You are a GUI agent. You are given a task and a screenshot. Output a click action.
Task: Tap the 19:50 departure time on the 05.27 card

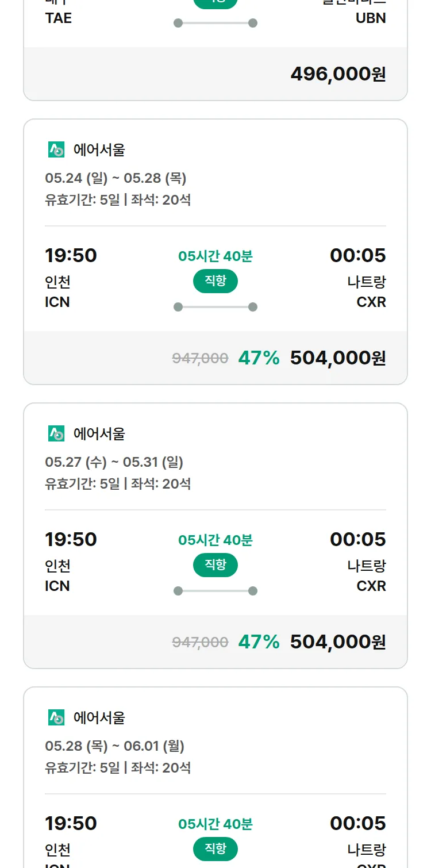click(71, 540)
